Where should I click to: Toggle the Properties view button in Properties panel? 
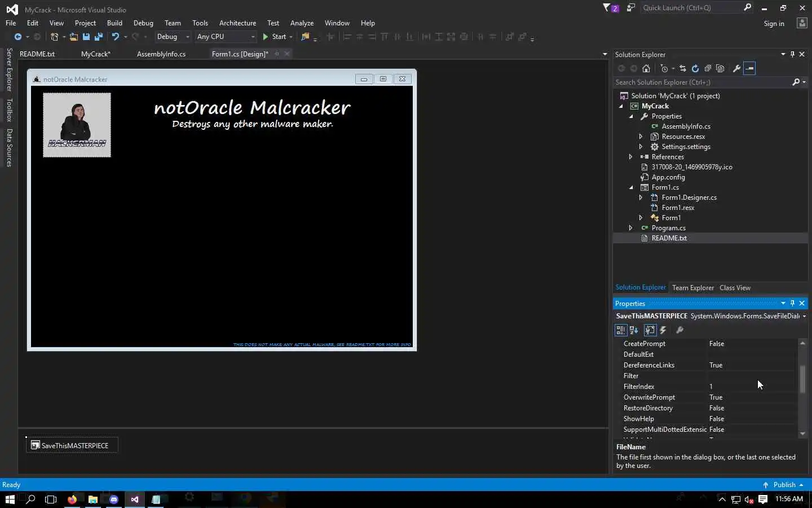(650, 330)
